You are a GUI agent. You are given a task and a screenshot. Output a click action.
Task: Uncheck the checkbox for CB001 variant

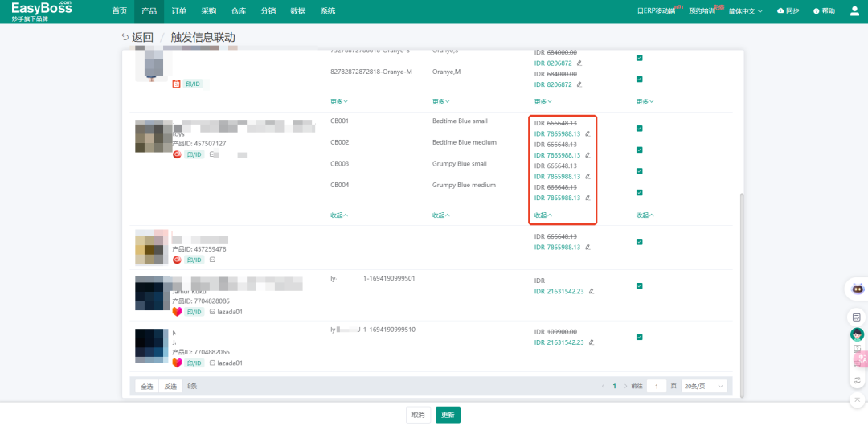click(639, 129)
